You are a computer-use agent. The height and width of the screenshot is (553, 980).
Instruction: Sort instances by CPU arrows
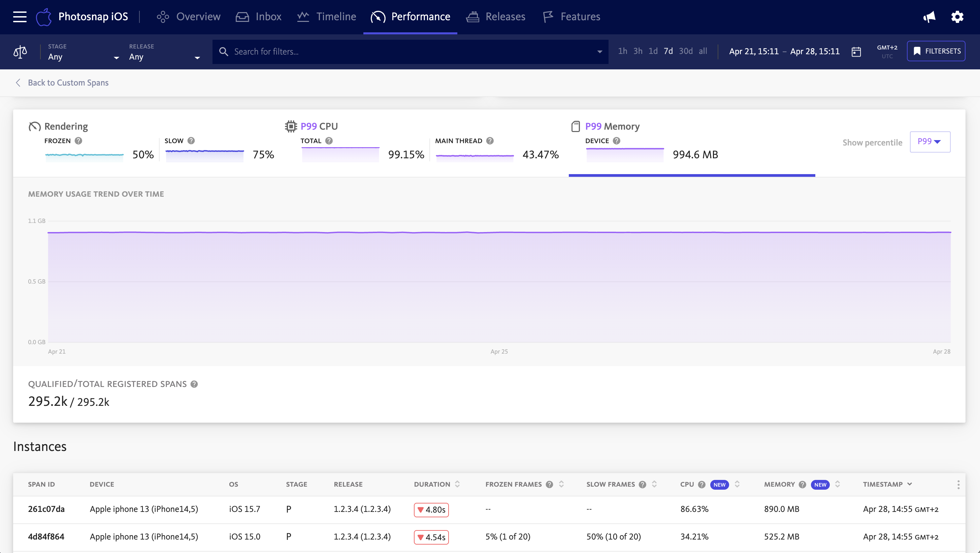coord(737,484)
